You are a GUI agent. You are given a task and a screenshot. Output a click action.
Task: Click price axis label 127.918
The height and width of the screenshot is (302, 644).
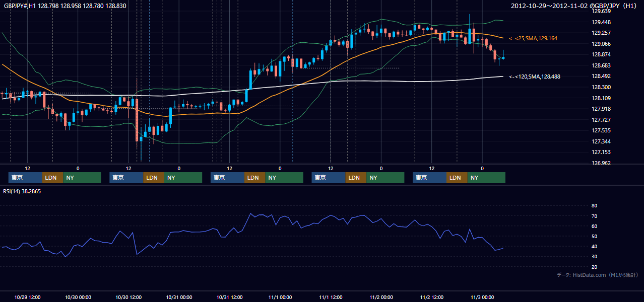(x=601, y=109)
